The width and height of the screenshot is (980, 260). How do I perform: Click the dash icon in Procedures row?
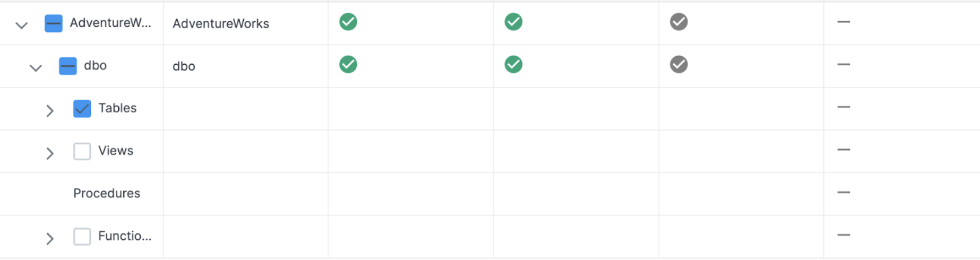tap(843, 192)
